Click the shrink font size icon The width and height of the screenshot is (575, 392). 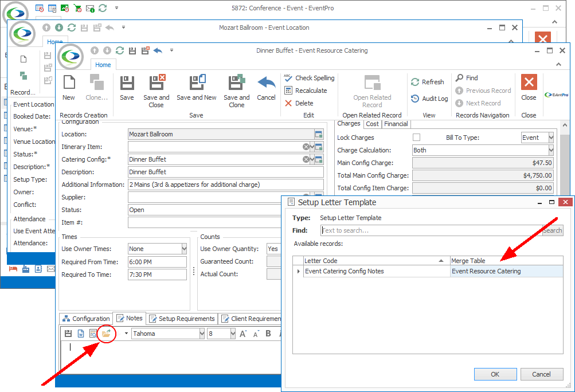coord(256,334)
